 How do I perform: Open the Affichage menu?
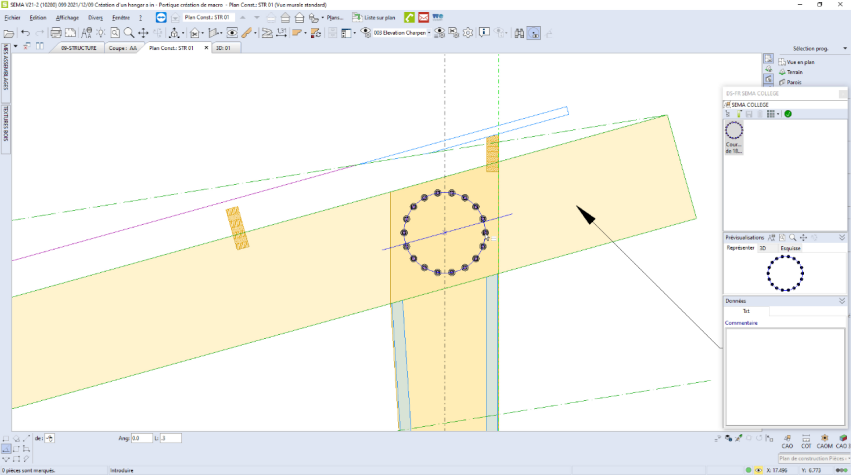(67, 18)
